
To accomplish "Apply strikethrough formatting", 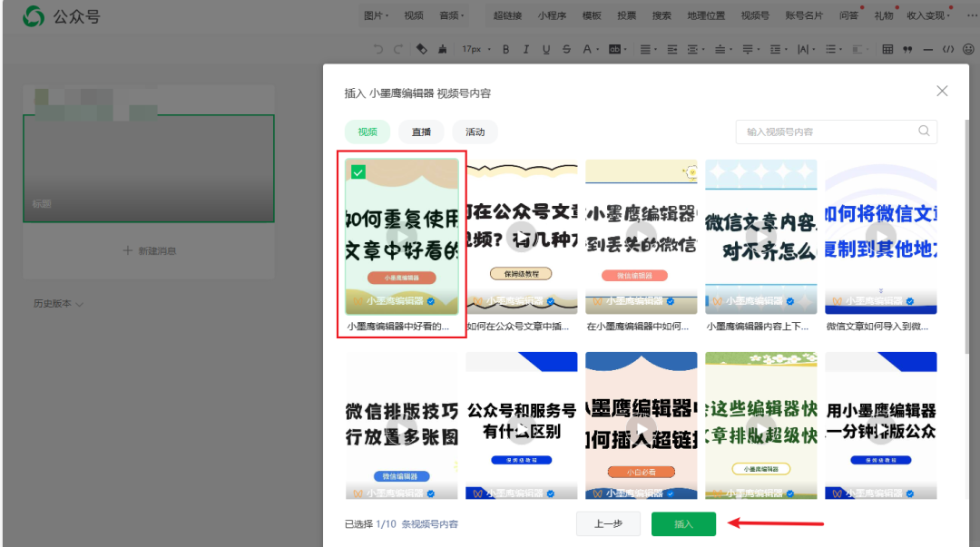I will point(566,49).
